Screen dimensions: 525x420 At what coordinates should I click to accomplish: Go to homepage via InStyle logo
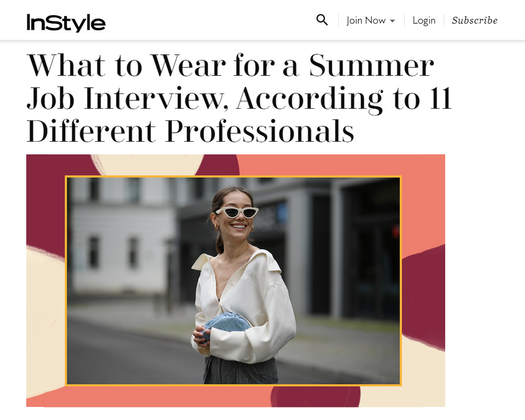[x=66, y=23]
